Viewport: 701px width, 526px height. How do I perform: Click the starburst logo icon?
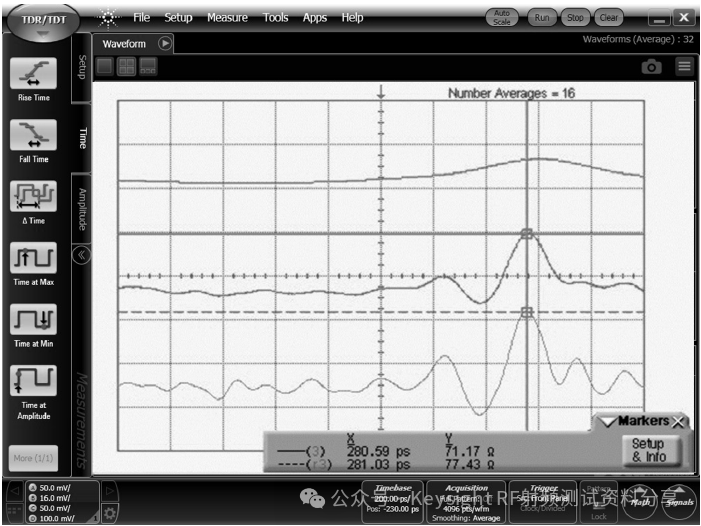(x=108, y=18)
